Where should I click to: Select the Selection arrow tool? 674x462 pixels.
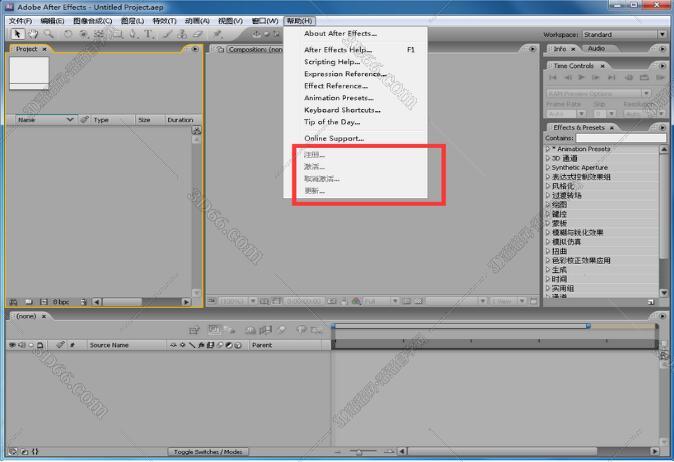pos(17,34)
